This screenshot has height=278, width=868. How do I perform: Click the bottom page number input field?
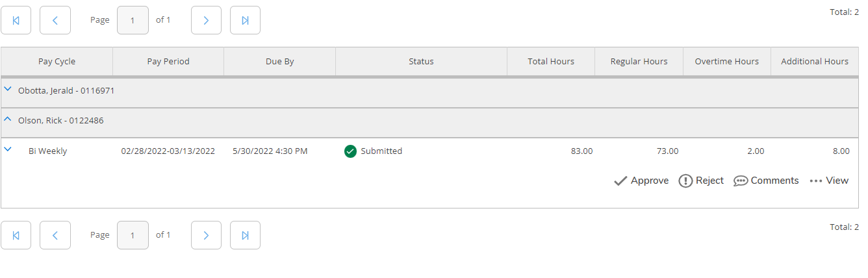133,235
